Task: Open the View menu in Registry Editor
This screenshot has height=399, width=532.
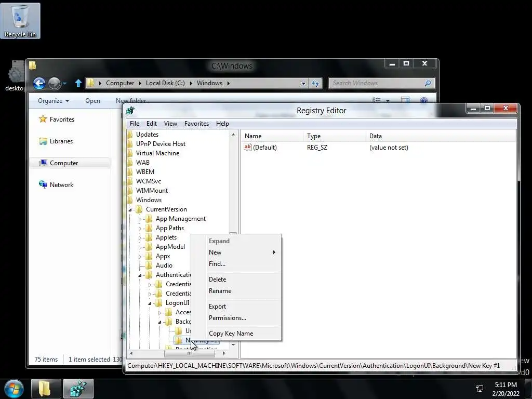Action: (x=170, y=124)
